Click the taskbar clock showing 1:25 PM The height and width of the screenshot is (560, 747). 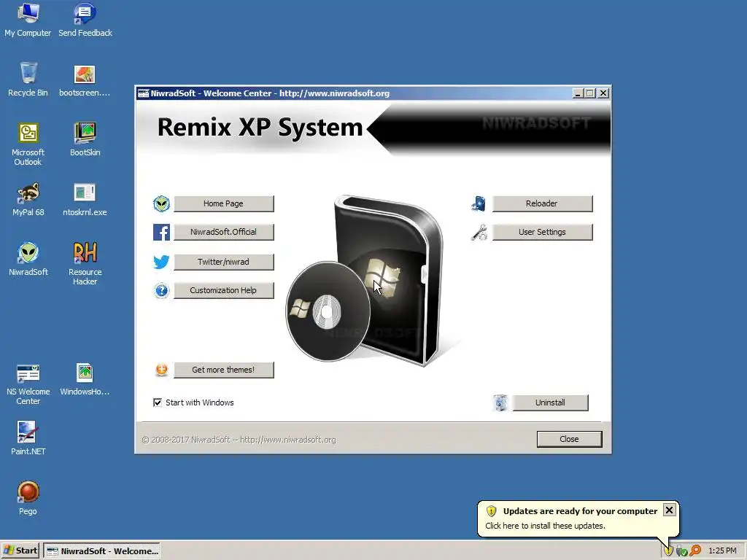coord(722,551)
